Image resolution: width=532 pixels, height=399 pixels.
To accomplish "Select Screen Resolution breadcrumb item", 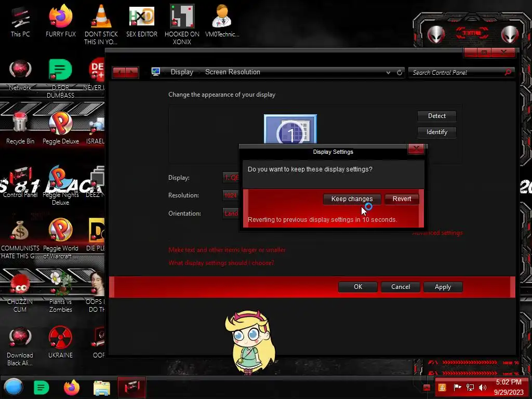I will click(232, 72).
